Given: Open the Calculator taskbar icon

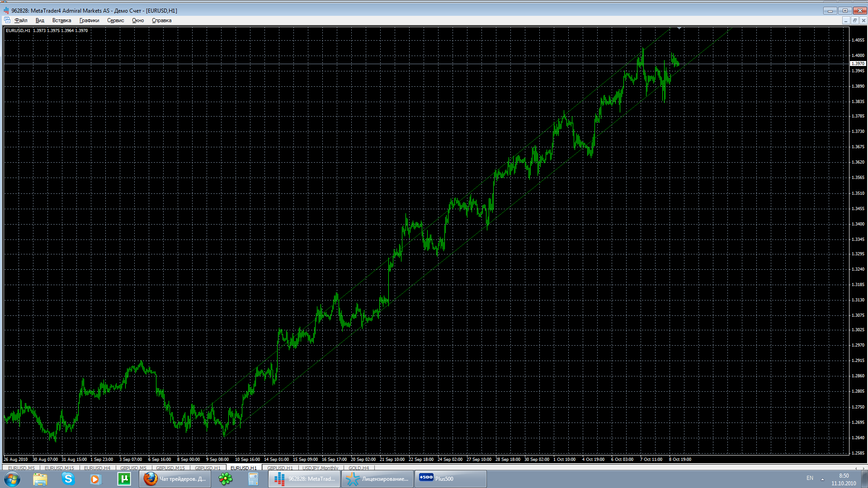Looking at the screenshot, I should pyautogui.click(x=253, y=479).
